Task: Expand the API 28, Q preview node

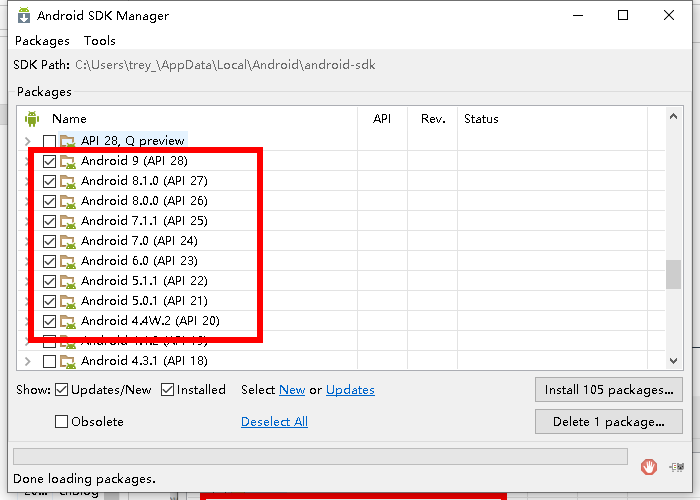Action: [x=28, y=142]
